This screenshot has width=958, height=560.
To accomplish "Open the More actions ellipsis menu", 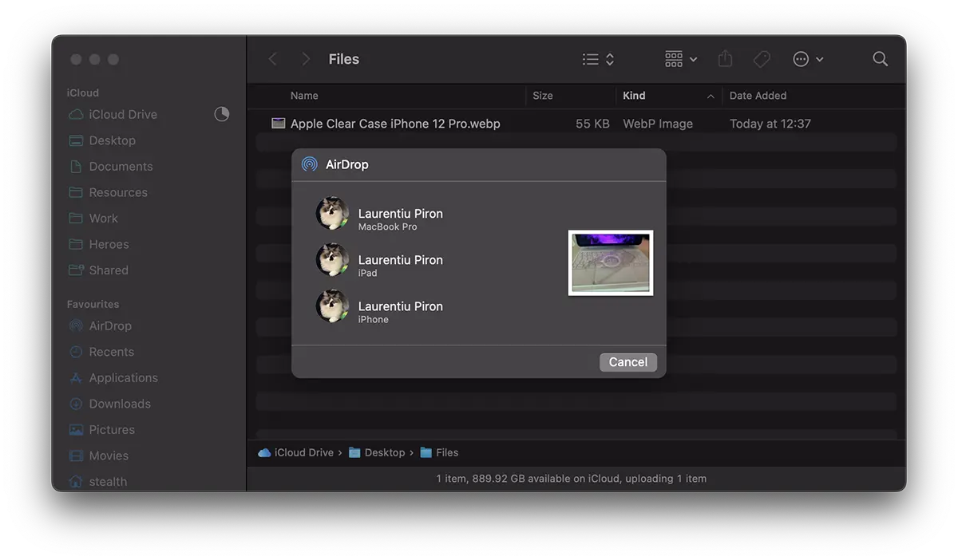I will coord(808,59).
